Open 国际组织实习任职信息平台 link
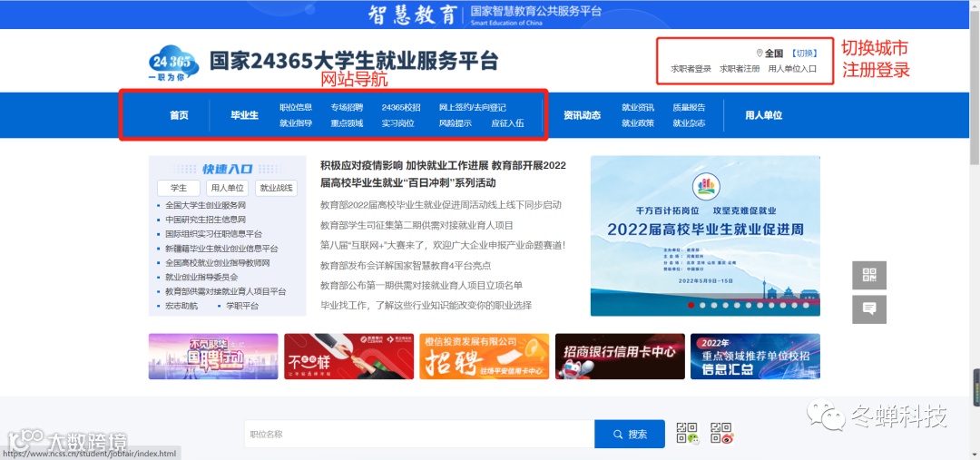This screenshot has width=980, height=460. pyautogui.click(x=214, y=234)
